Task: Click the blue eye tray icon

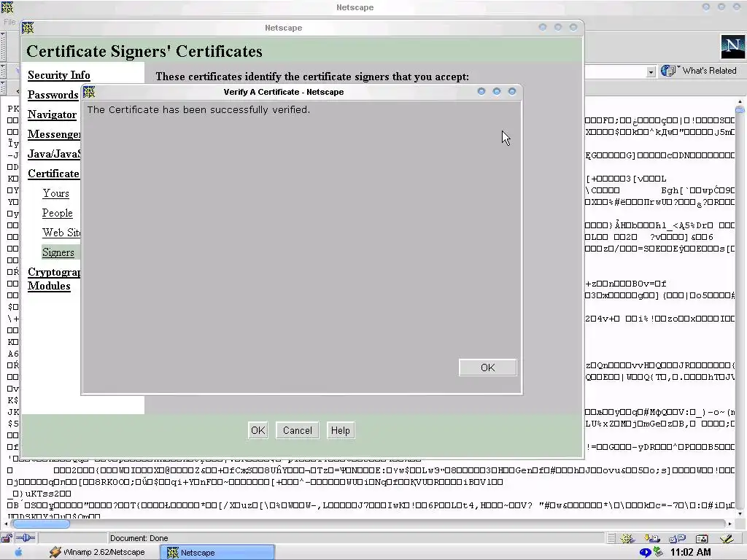Action: 645,553
